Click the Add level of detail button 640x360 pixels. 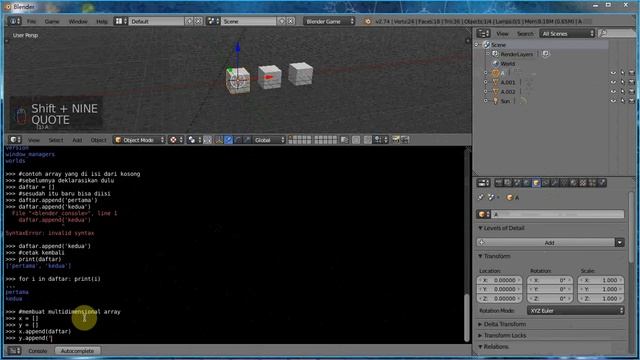point(545,242)
